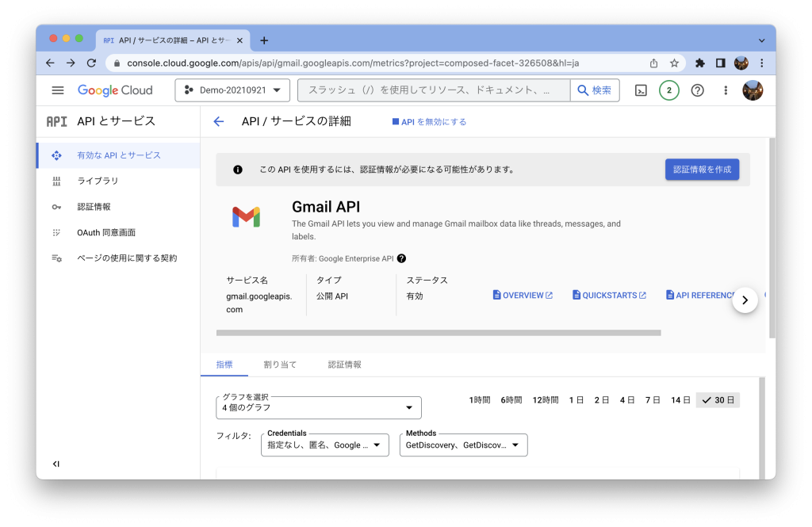Image resolution: width=812 pixels, height=527 pixels.
Task: Click the browser address bar URL
Action: pos(353,63)
